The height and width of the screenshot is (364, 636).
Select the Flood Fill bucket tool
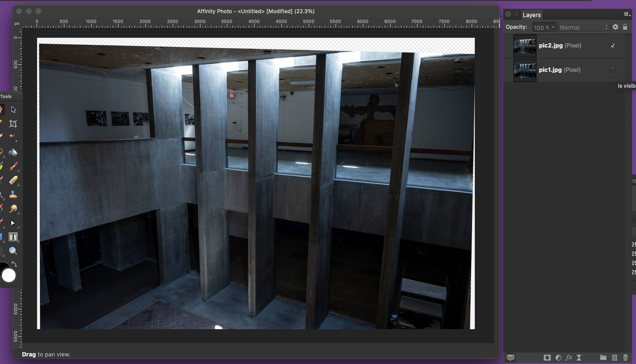pos(13,152)
